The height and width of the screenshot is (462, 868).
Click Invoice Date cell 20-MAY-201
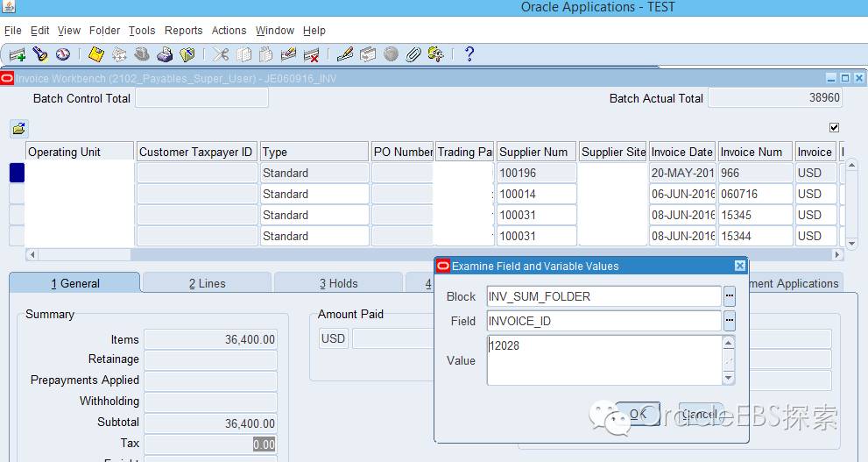[682, 173]
